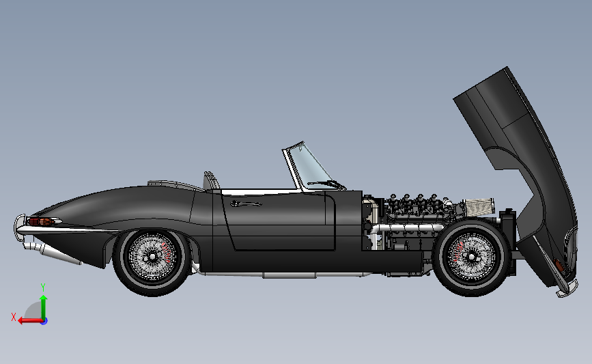Select the rear exhaust pipes
This screenshot has height=364, width=592.
(x=51, y=253)
